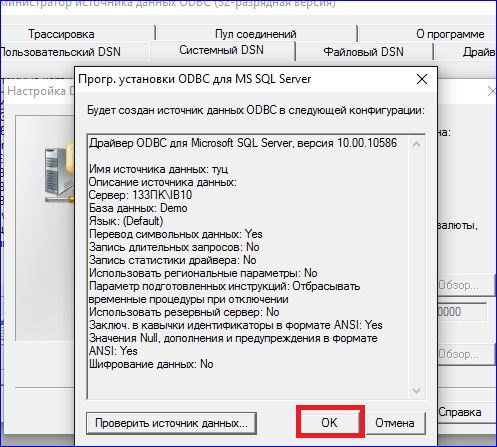Click the scroll down arrow in configuration list
The height and width of the screenshot is (447, 497).
click(416, 390)
